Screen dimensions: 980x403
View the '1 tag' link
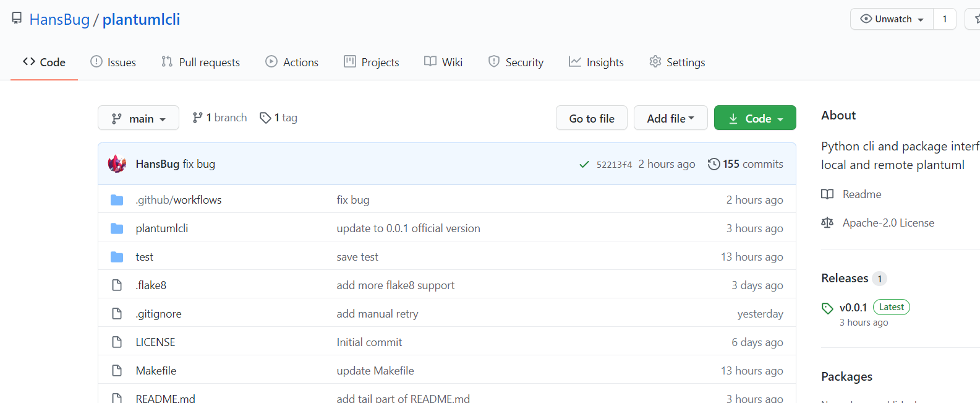(279, 118)
